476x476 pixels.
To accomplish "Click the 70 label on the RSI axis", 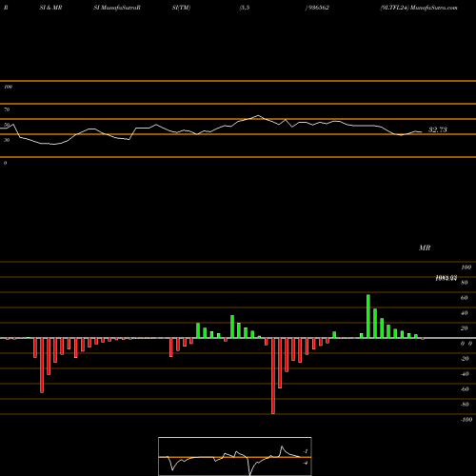I will pos(7,109).
